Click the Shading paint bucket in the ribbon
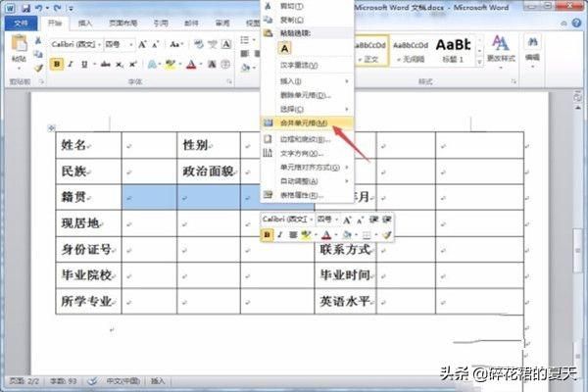 click(246, 68)
